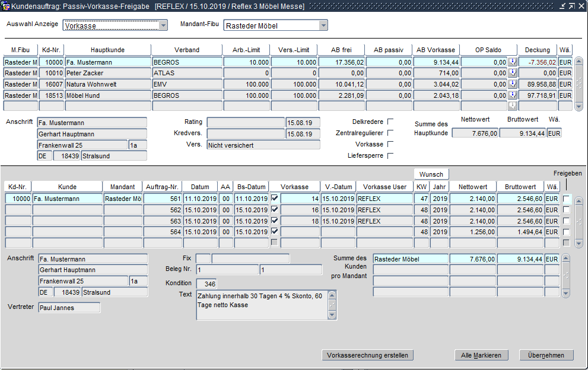Click the Alle Markieren button
The image size is (588, 370).
[481, 355]
